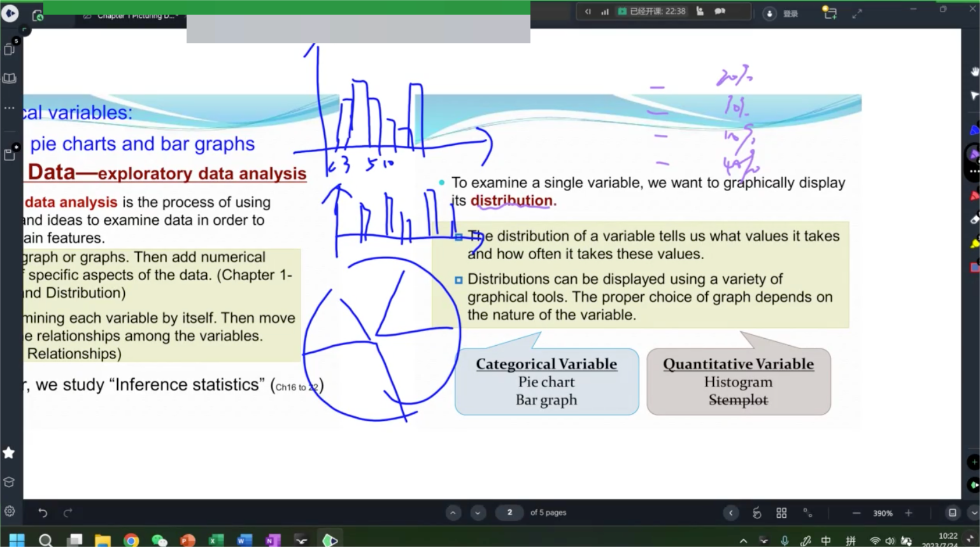
Task: Toggle the microphone in system tray
Action: [x=785, y=541]
